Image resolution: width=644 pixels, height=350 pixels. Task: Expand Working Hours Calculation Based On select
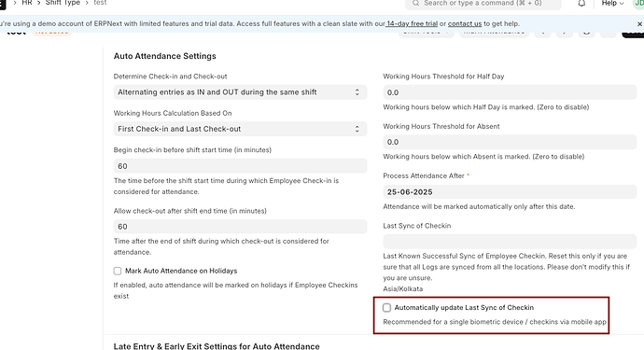click(x=240, y=129)
